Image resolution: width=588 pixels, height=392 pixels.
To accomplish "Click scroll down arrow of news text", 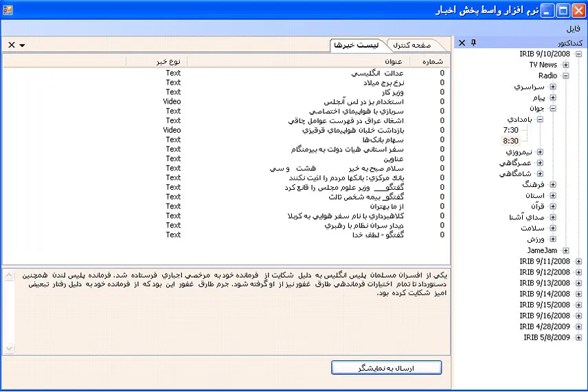I will coord(9,349).
